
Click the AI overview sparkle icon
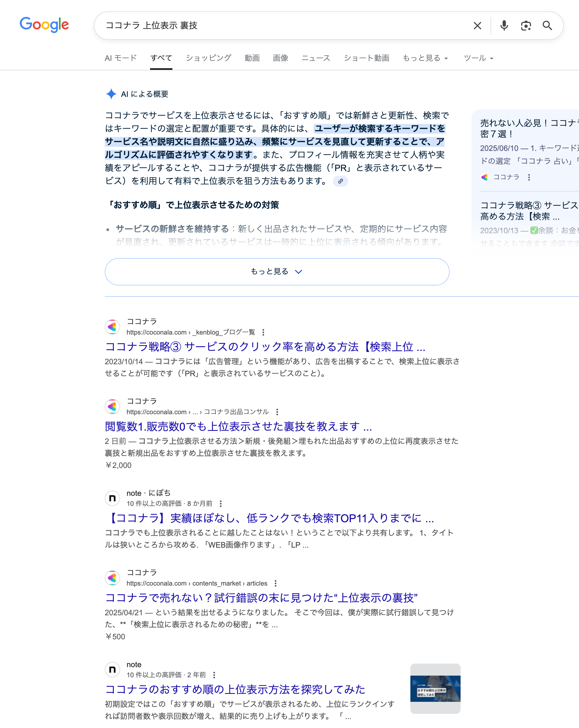click(111, 94)
